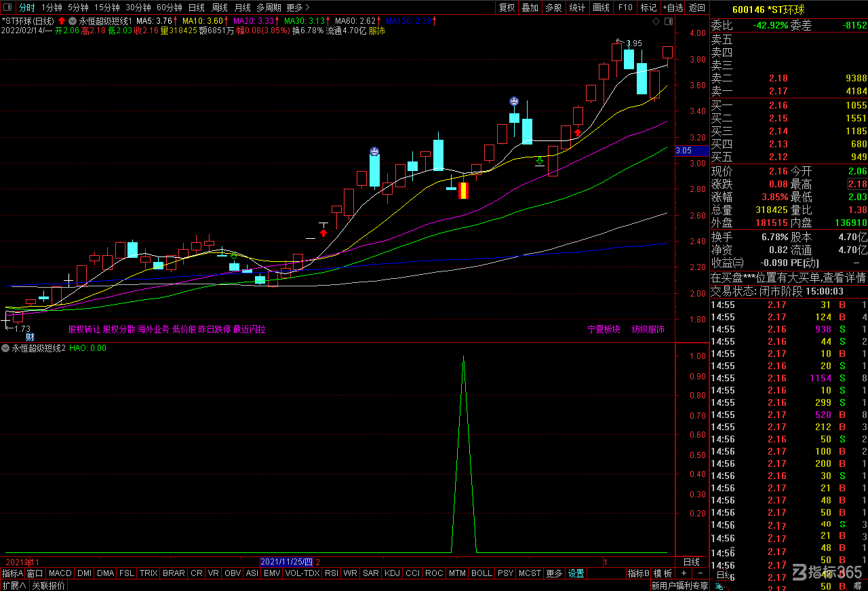Open the 关联报价 related quotes tab
Screen dimensions: 868x591
point(48,585)
